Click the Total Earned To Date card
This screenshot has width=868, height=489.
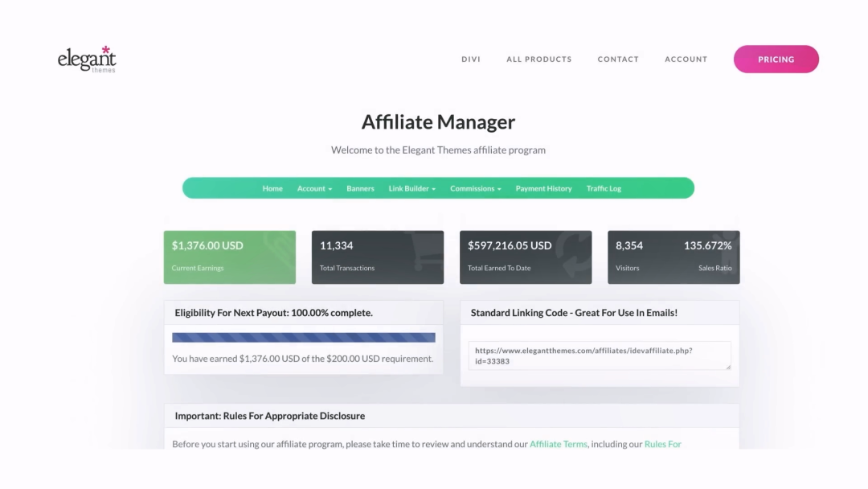click(x=526, y=257)
